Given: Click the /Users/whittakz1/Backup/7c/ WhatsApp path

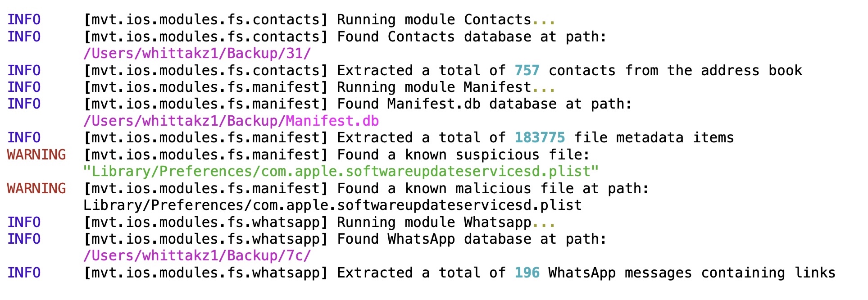Looking at the screenshot, I should 197,256.
